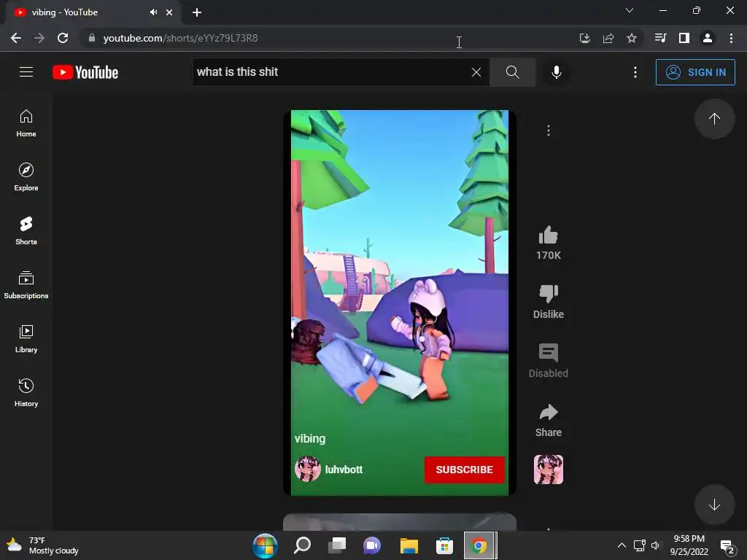Viewport: 747px width, 560px height.
Task: Install YouTube app from address bar
Action: pos(584,38)
